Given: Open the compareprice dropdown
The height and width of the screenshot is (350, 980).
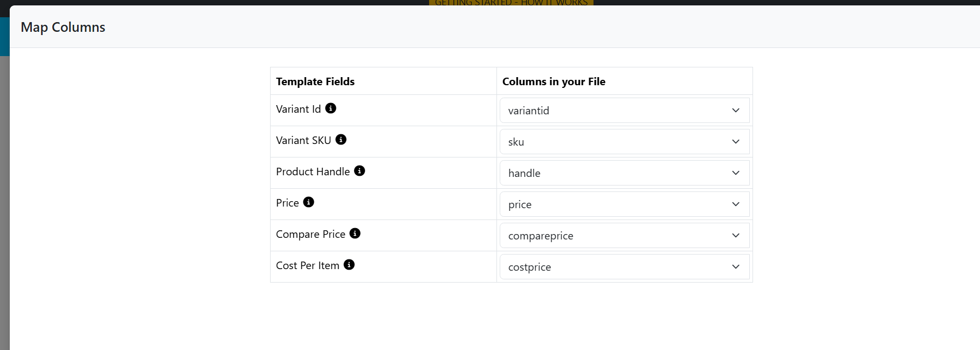Looking at the screenshot, I should [624, 236].
